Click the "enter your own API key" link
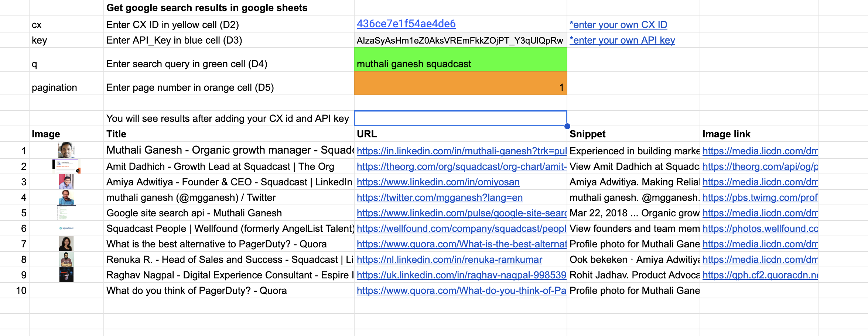This screenshot has height=336, width=868. coord(622,40)
